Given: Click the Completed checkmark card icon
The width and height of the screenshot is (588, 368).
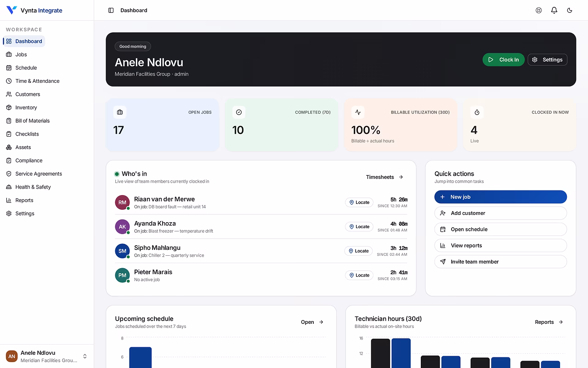Looking at the screenshot, I should click(x=239, y=112).
